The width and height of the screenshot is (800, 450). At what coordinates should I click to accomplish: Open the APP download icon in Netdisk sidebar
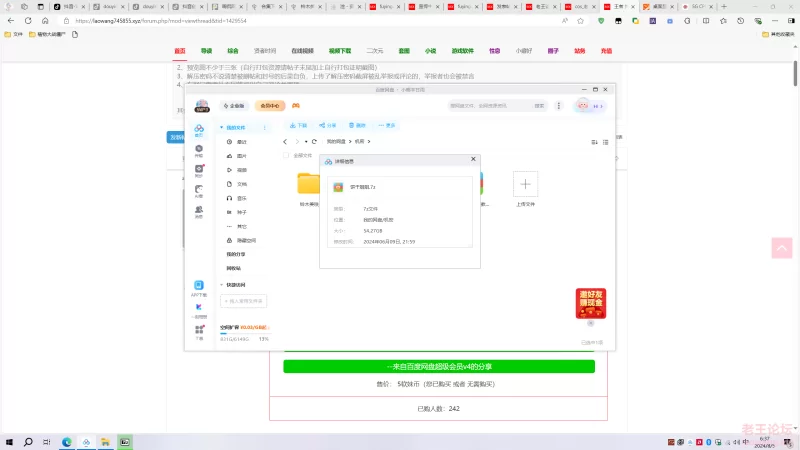[x=199, y=288]
